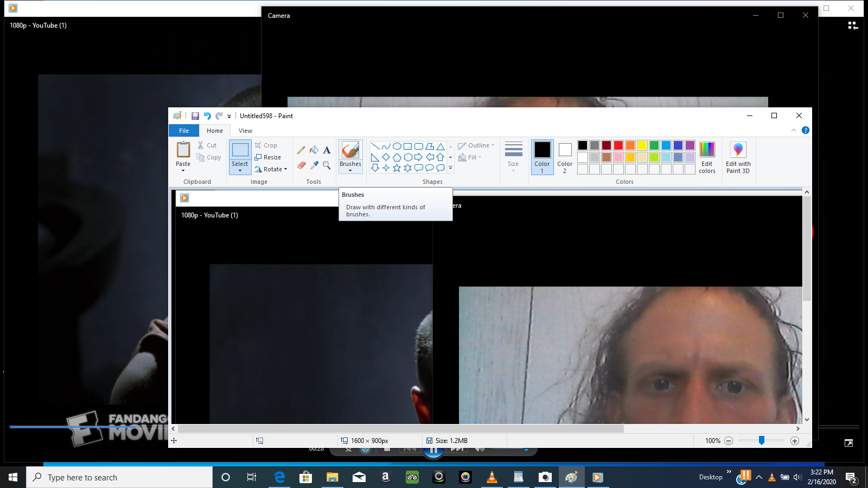
Task: Activate the rectangular Select tool
Action: pos(240,150)
